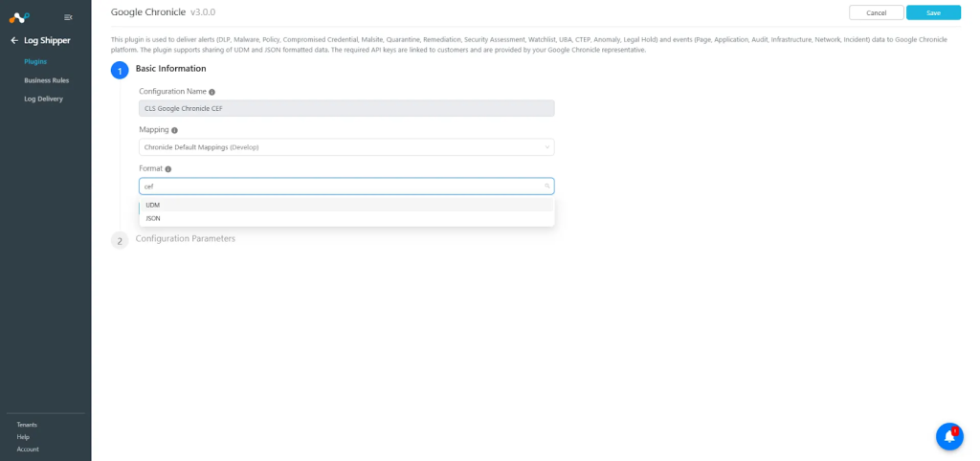Open Business Rules in sidebar
Image resolution: width=980 pixels, height=461 pixels.
[46, 80]
